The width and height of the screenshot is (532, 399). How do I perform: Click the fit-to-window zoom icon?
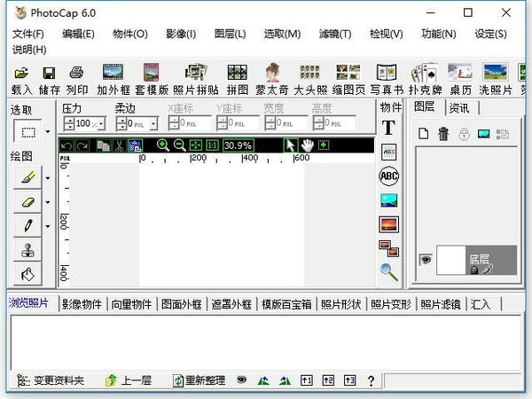[x=196, y=145]
